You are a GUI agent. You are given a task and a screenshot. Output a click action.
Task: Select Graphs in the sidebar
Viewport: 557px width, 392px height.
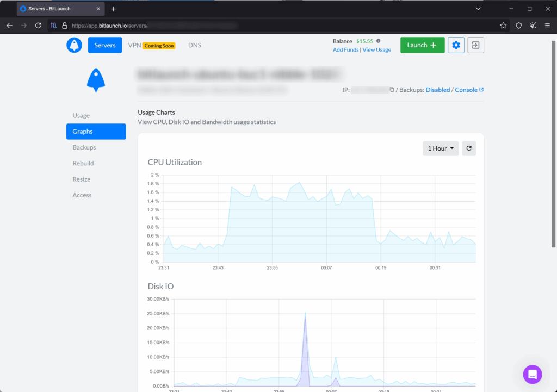(96, 132)
